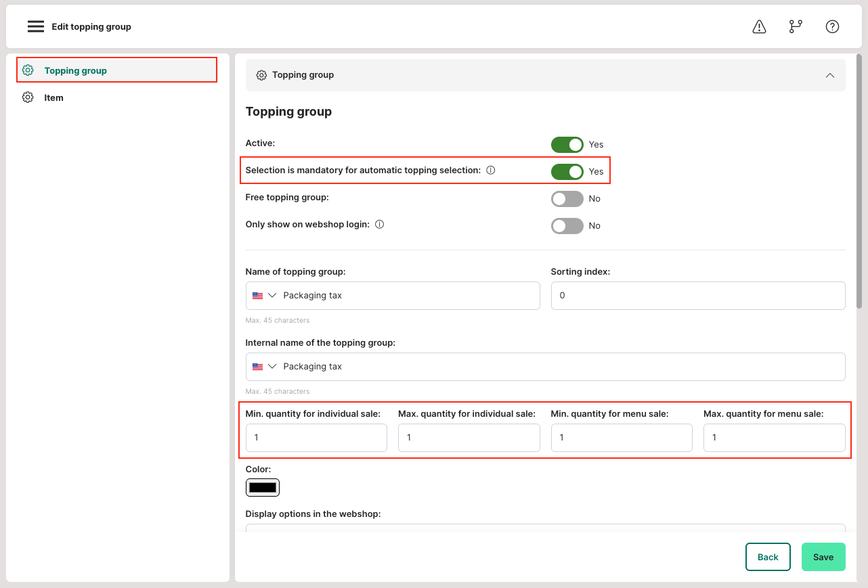Open the hamburger main menu

tap(36, 26)
